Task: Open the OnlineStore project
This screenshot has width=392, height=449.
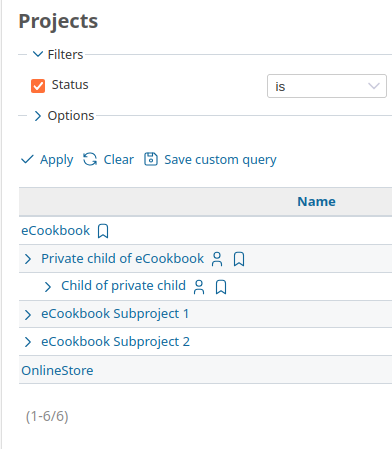Action: (57, 370)
